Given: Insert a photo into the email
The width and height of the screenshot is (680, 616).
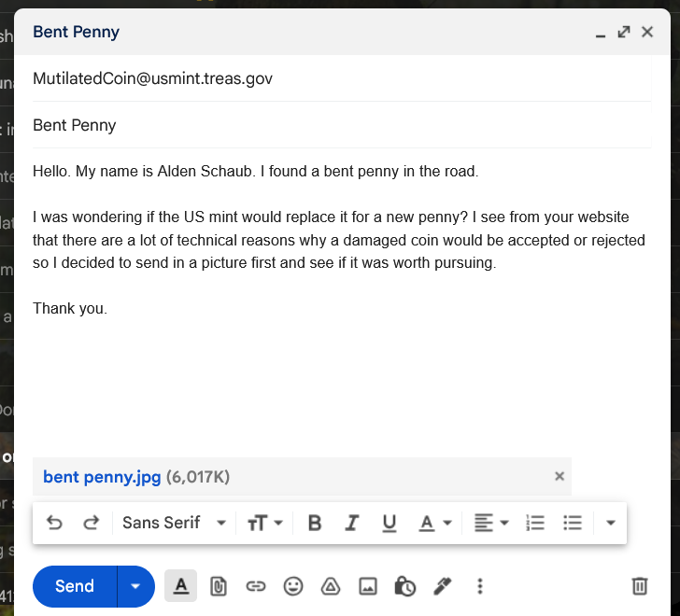Looking at the screenshot, I should point(368,586).
